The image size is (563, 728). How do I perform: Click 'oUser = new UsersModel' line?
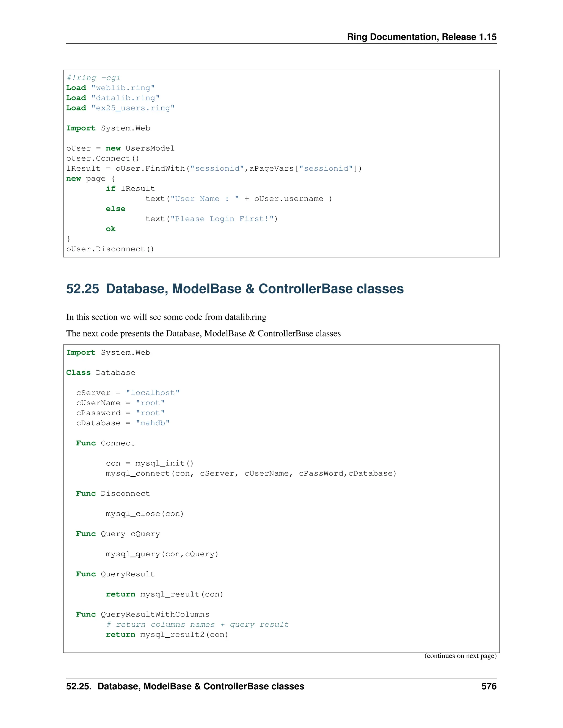(x=120, y=148)
